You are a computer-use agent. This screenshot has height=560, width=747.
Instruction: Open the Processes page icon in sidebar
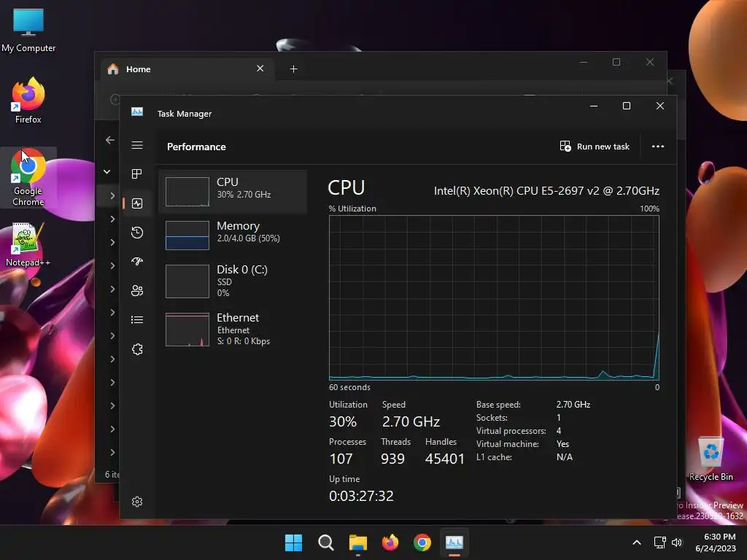[136, 174]
